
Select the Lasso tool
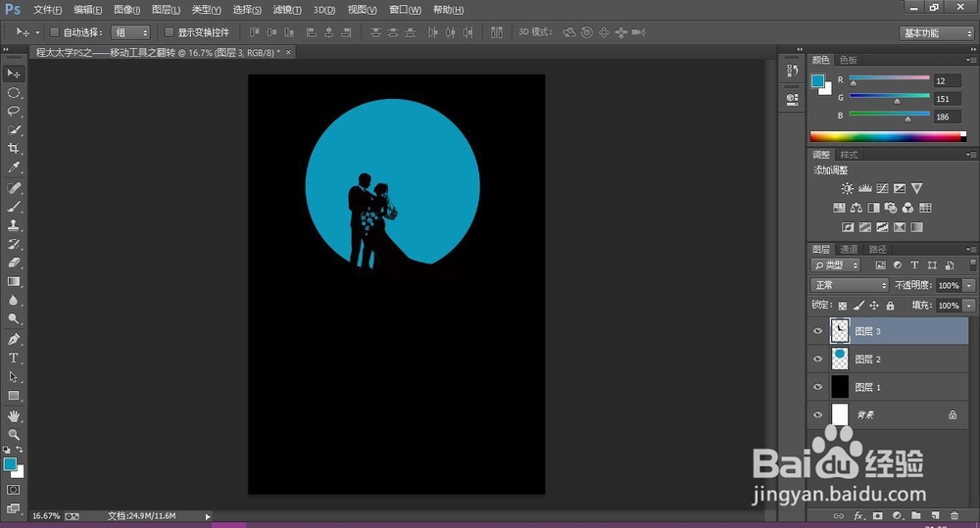(14, 112)
